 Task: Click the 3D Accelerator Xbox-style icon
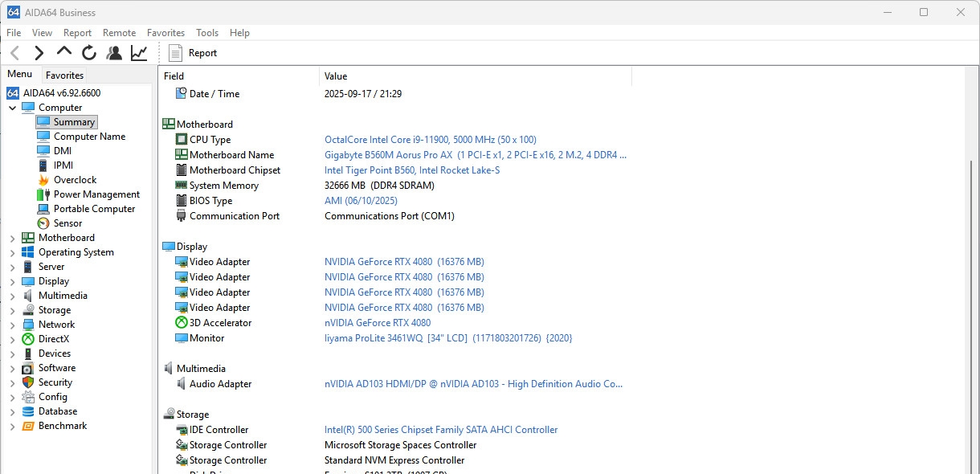[182, 323]
